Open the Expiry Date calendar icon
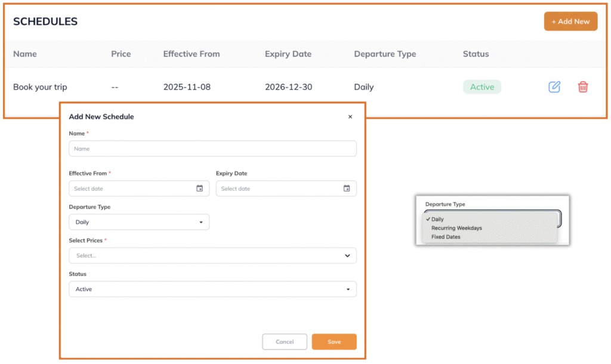 pyautogui.click(x=347, y=189)
